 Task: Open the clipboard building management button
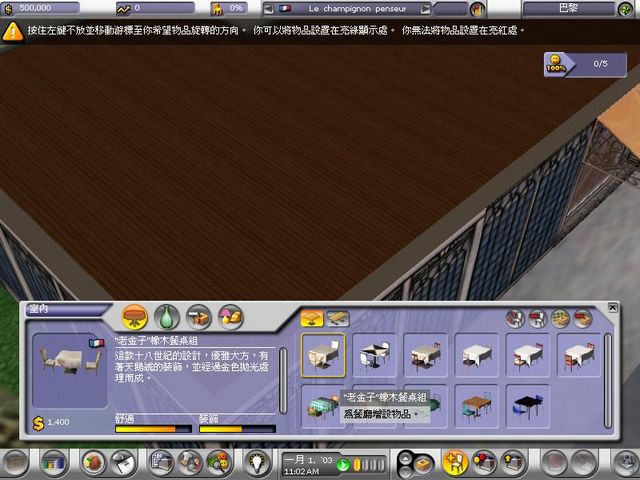click(161, 464)
